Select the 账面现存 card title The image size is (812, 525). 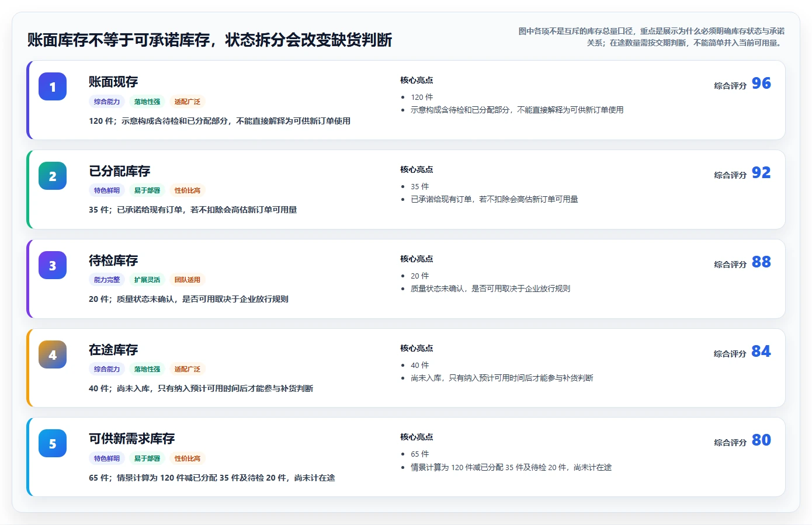113,82
